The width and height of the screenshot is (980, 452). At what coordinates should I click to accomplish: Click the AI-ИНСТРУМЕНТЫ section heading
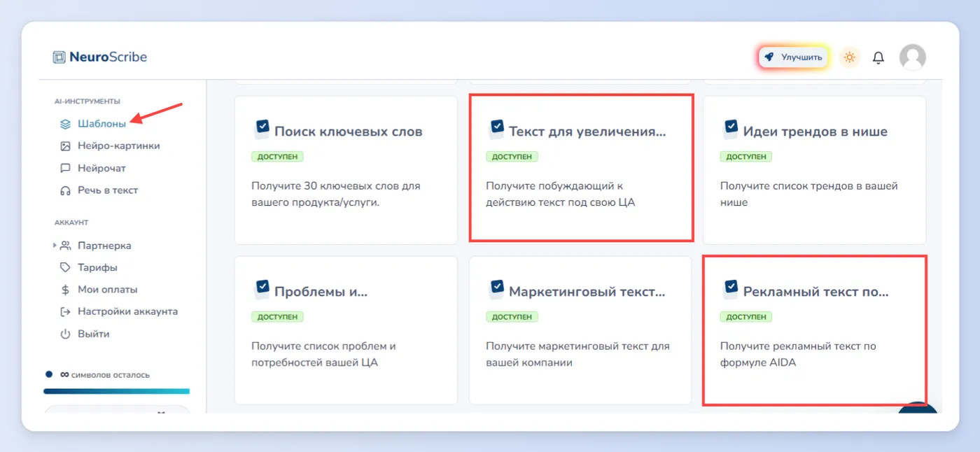[x=87, y=101]
